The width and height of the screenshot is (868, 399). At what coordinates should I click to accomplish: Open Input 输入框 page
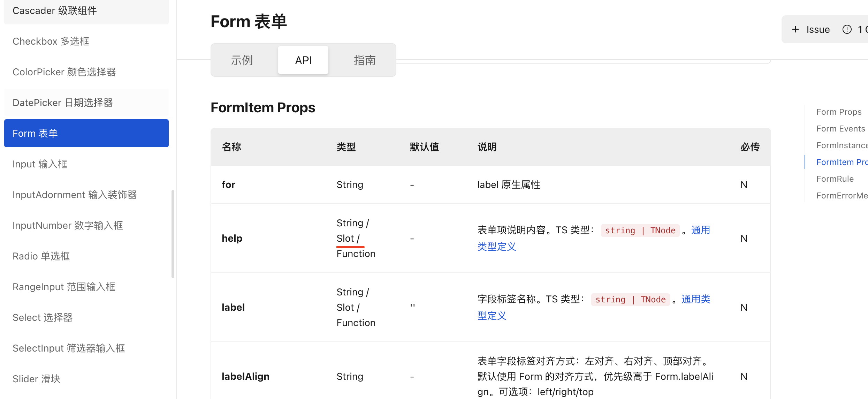pos(86,164)
